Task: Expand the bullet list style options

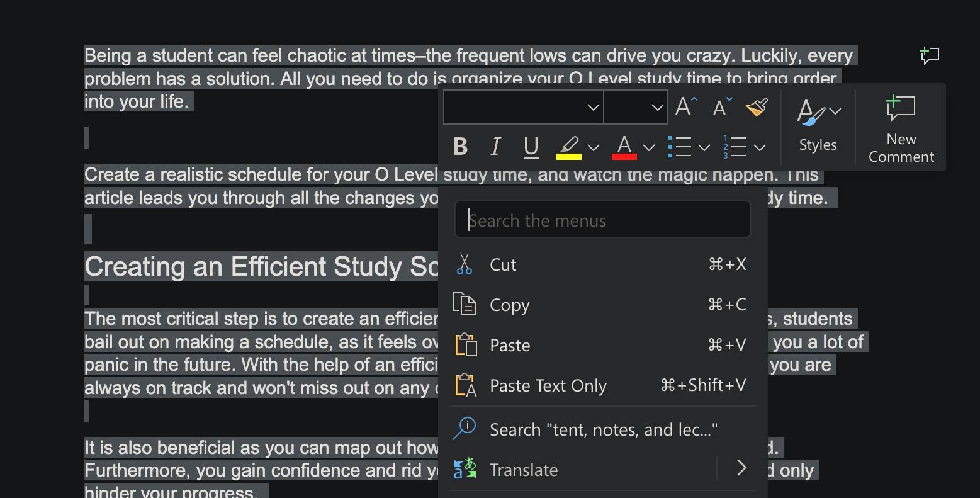Action: pyautogui.click(x=704, y=147)
